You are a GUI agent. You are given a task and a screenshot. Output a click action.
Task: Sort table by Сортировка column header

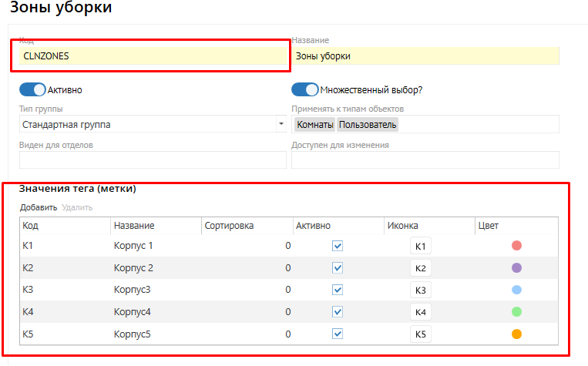229,226
